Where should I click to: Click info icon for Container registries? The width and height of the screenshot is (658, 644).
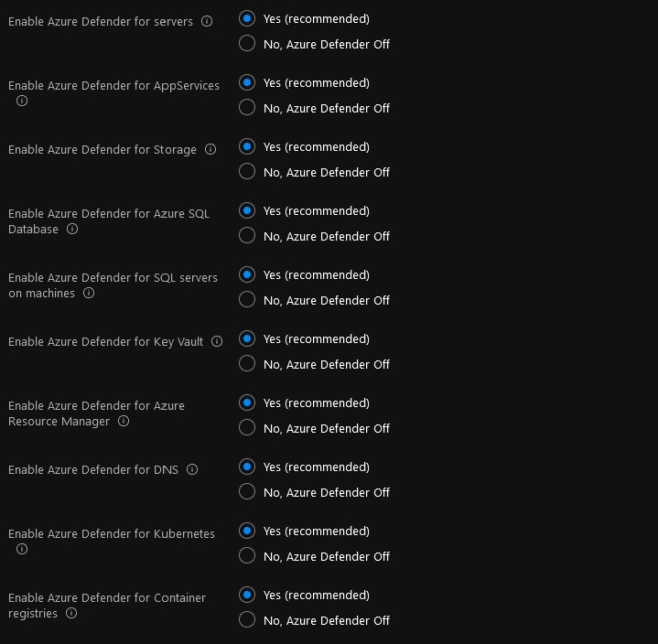pos(71,613)
